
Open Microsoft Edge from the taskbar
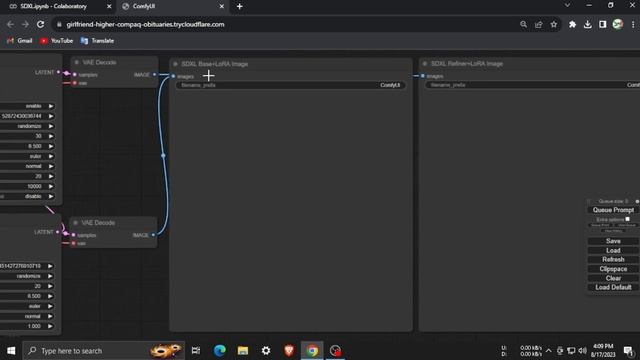click(220, 351)
